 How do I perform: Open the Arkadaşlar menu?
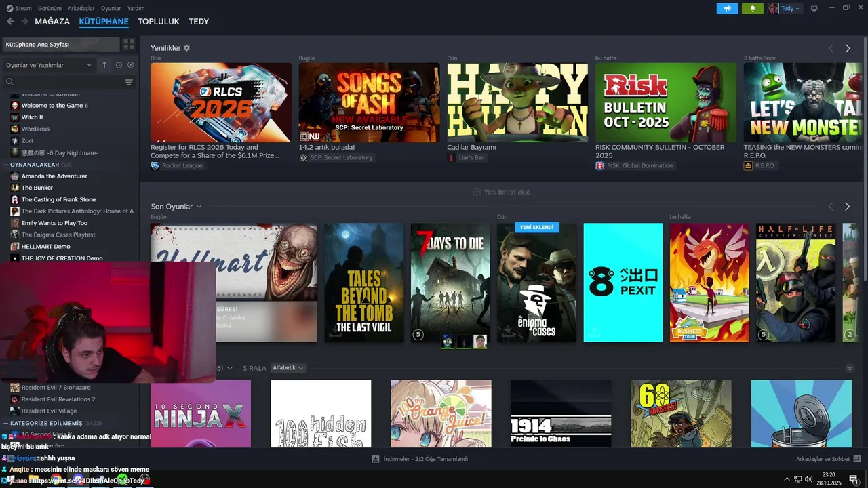[x=81, y=8]
